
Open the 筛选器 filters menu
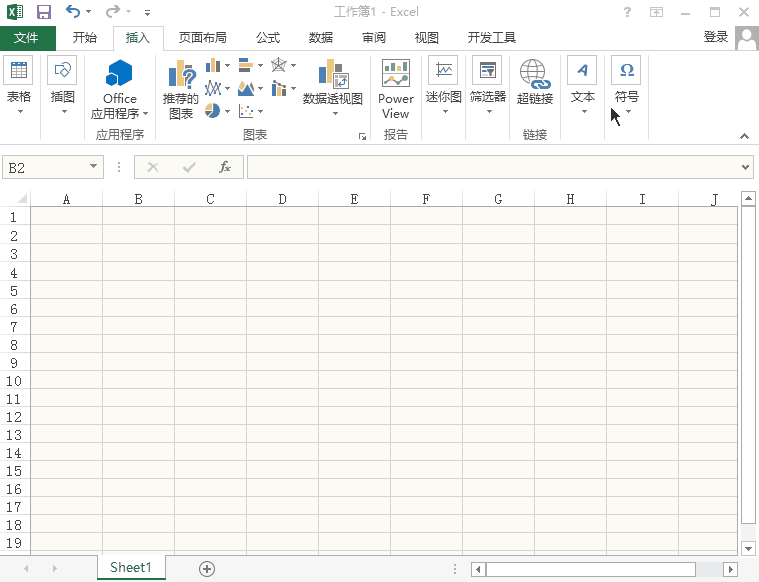[x=487, y=86]
